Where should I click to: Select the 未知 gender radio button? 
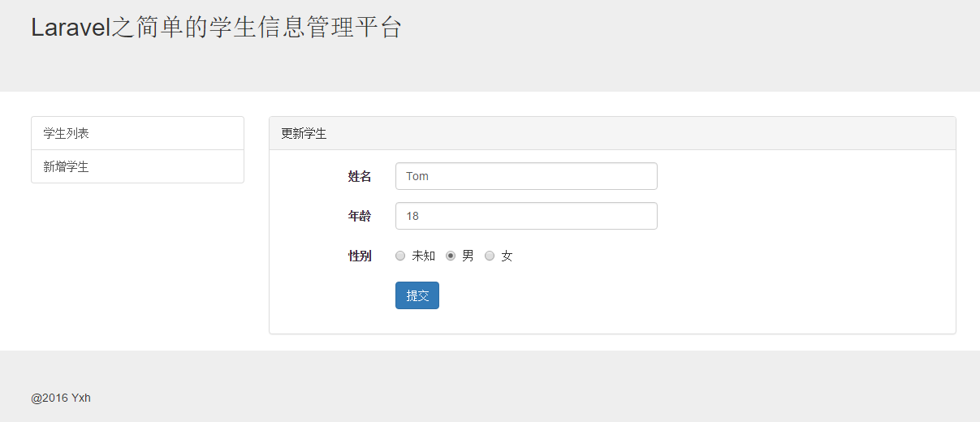[x=400, y=256]
